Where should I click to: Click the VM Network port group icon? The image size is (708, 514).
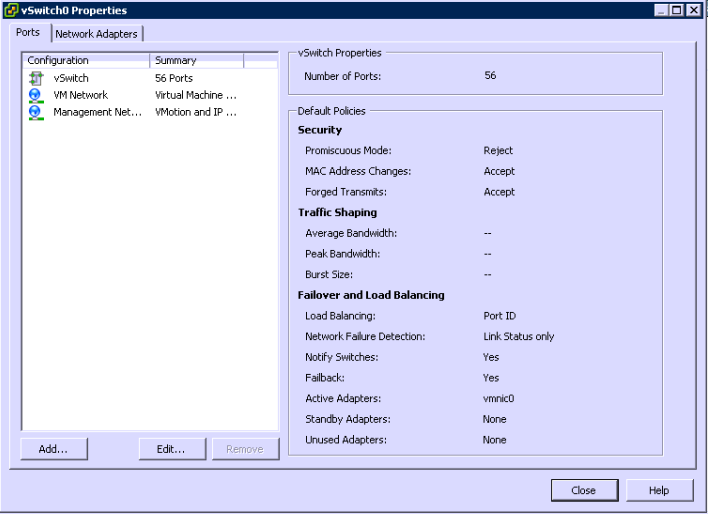(x=36, y=95)
